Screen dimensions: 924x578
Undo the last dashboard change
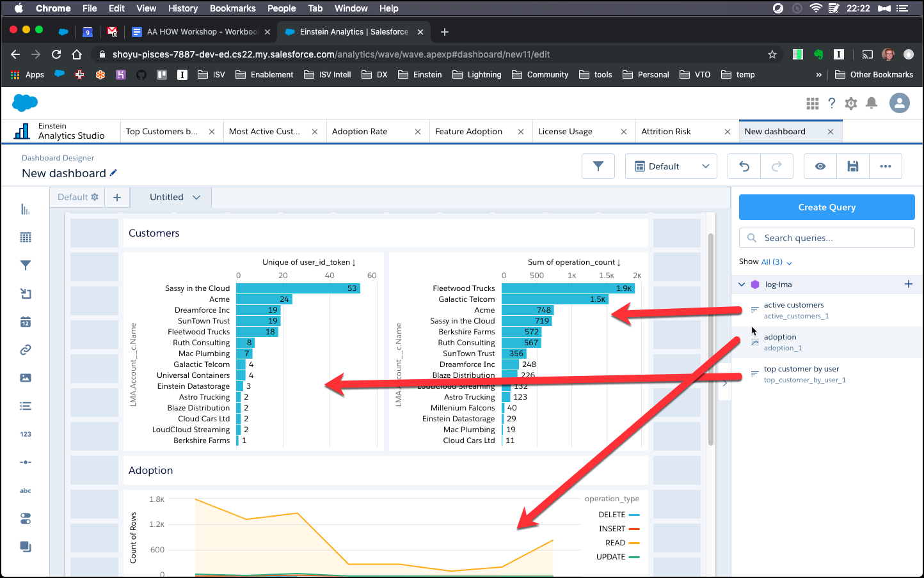pyautogui.click(x=744, y=166)
